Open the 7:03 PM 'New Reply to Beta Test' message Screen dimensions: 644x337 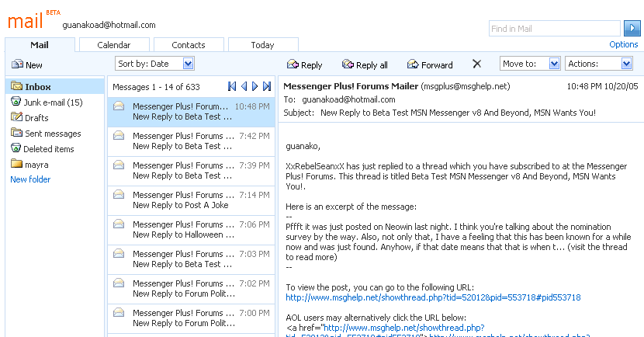point(191,259)
